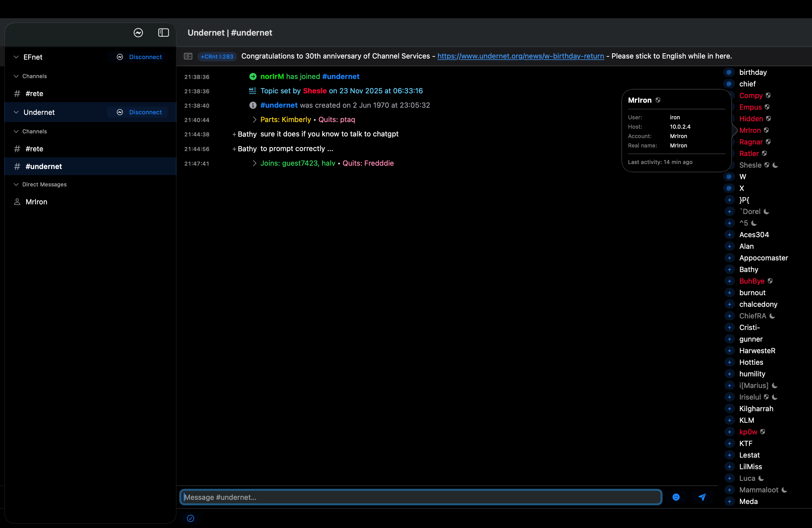Image resolution: width=812 pixels, height=528 pixels.
Task: Open the emoji picker
Action: pyautogui.click(x=677, y=497)
